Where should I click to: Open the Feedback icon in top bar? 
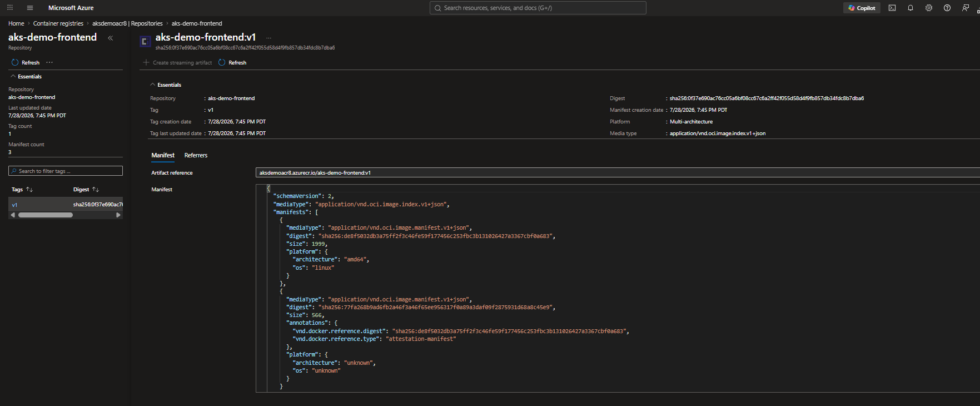(966, 8)
